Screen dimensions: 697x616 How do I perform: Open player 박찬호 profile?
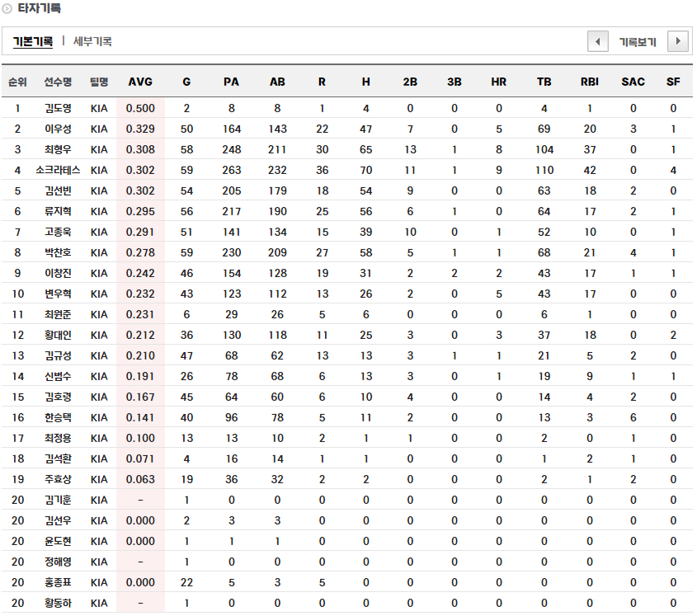58,252
